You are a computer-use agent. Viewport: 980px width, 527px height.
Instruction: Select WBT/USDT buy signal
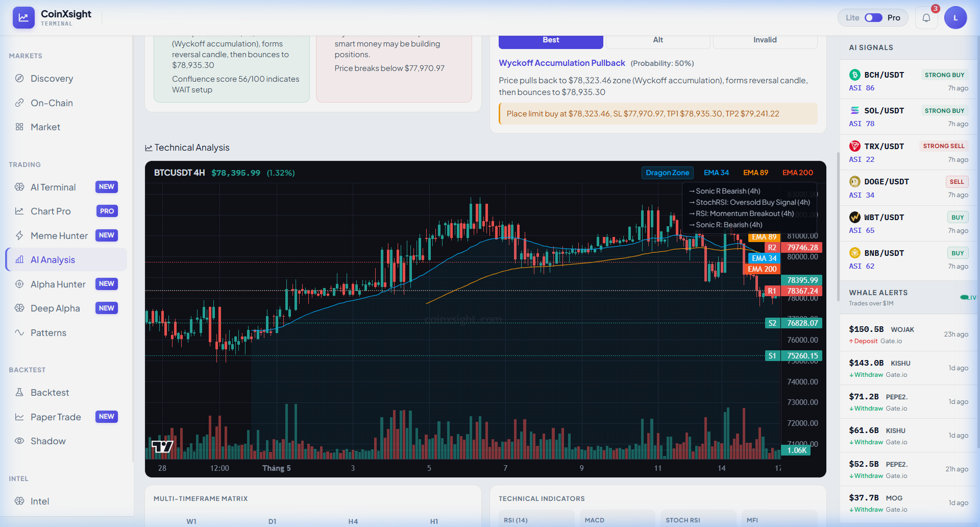coord(909,224)
